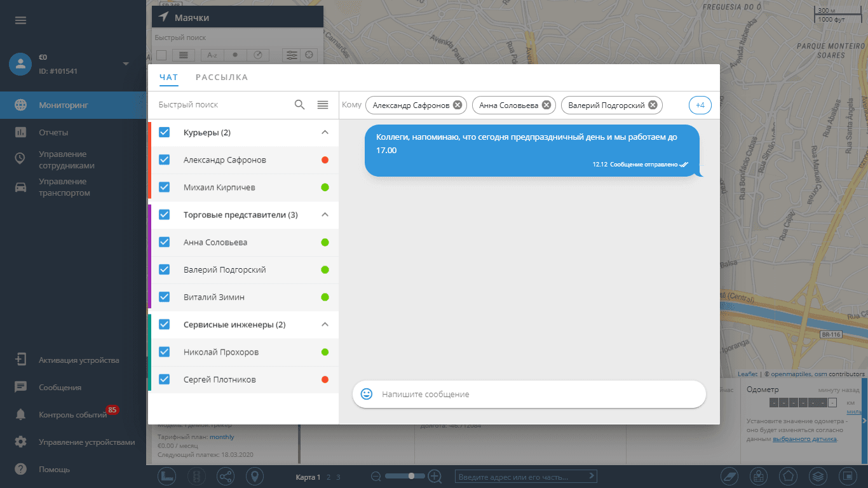
Task: Submit address search arrow
Action: (x=592, y=475)
